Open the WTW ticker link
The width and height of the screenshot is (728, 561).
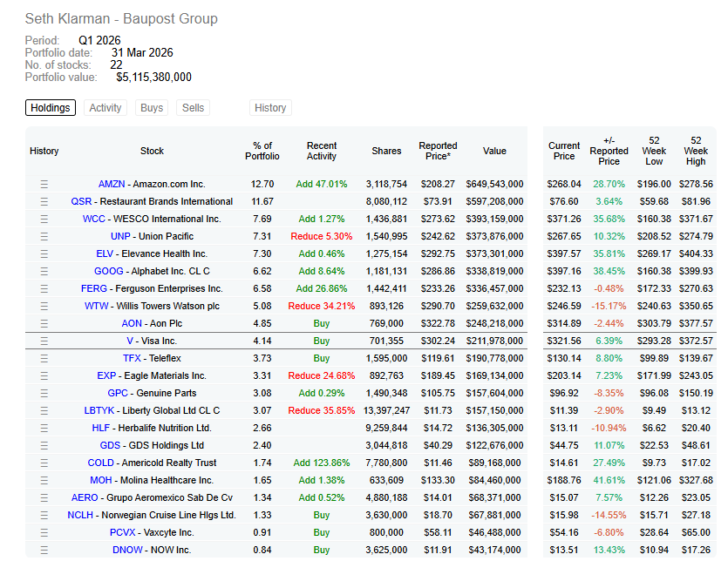pos(96,306)
